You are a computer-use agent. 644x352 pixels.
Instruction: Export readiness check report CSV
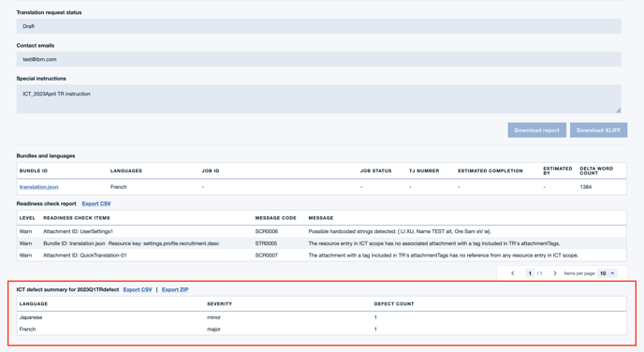(x=96, y=204)
